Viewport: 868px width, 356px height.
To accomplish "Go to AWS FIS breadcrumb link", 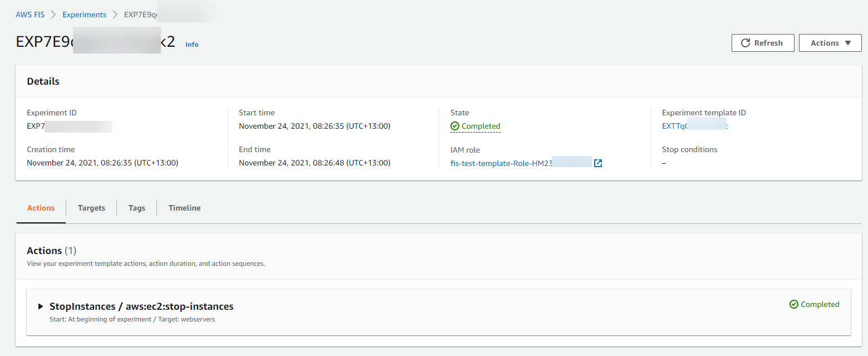I will [x=30, y=14].
